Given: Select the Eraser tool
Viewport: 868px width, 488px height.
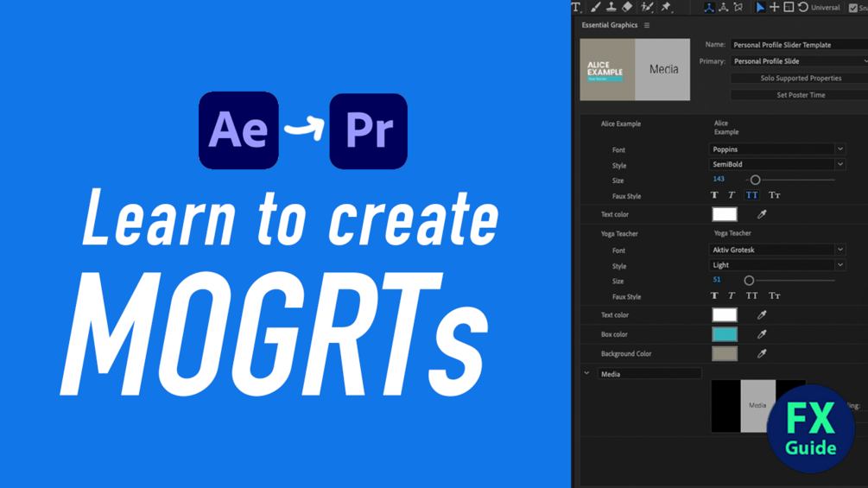Looking at the screenshot, I should pos(627,7).
